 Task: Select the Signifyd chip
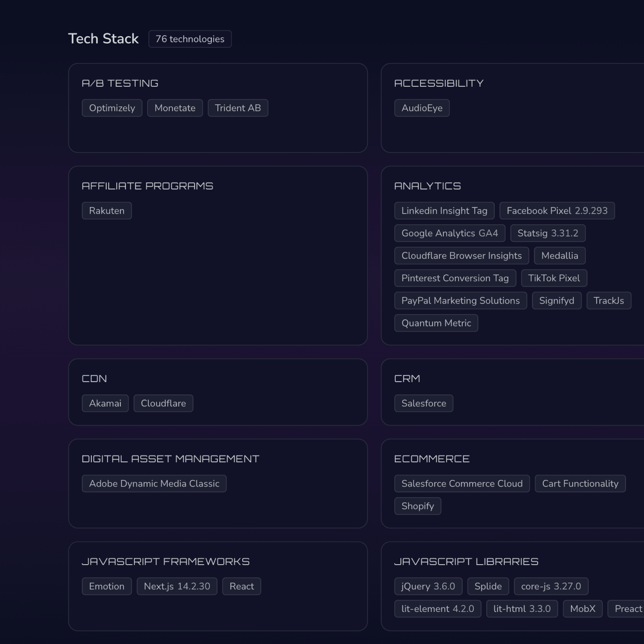point(557,301)
